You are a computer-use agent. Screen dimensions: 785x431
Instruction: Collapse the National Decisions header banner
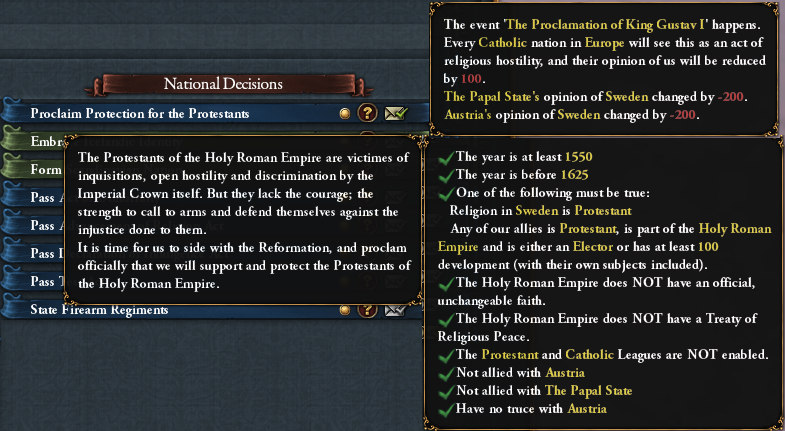pos(223,84)
